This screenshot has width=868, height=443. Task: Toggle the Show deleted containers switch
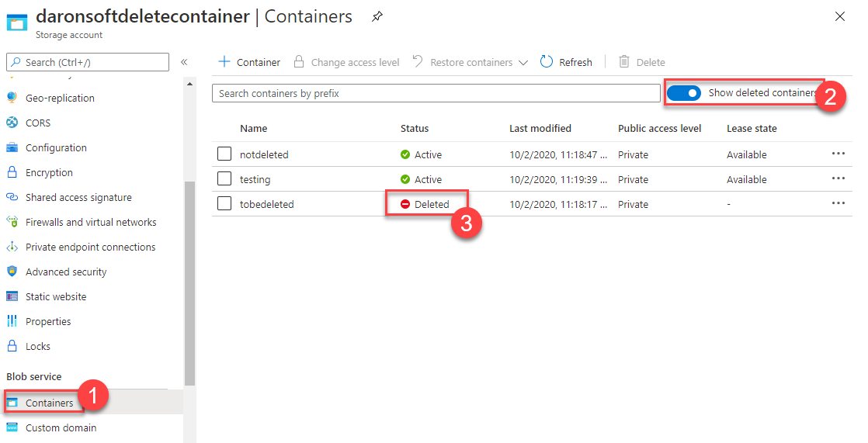[684, 93]
